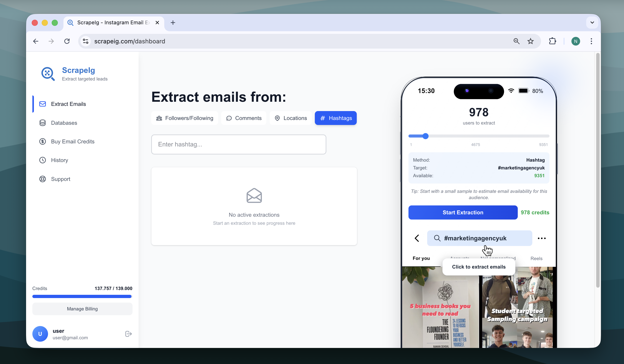Click the ScrapeIg magnifier logo
This screenshot has width=624, height=364.
tap(48, 74)
